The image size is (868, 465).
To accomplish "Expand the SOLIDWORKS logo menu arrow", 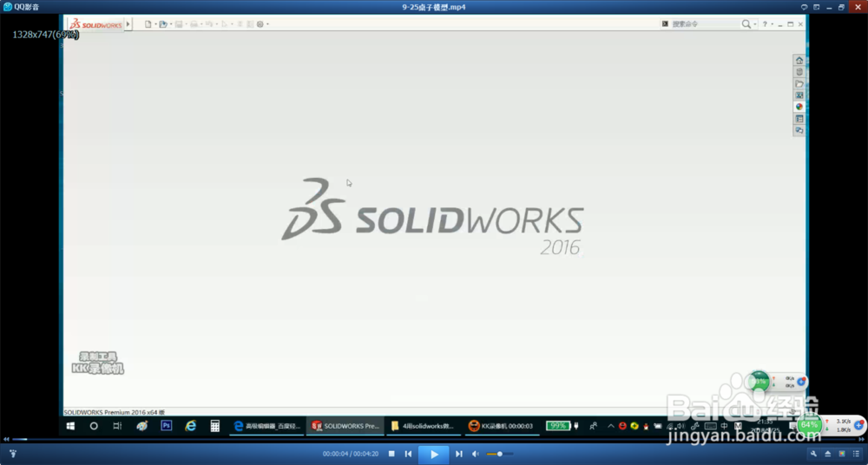I will 128,24.
